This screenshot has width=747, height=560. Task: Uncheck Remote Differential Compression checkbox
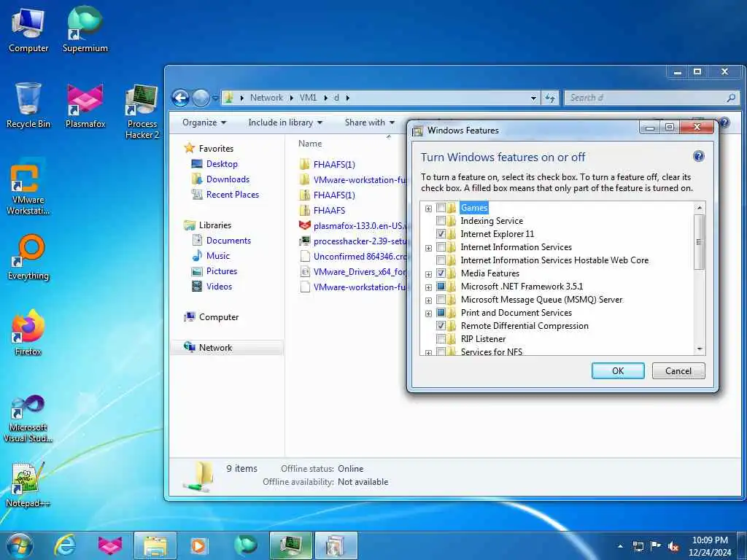click(x=441, y=326)
